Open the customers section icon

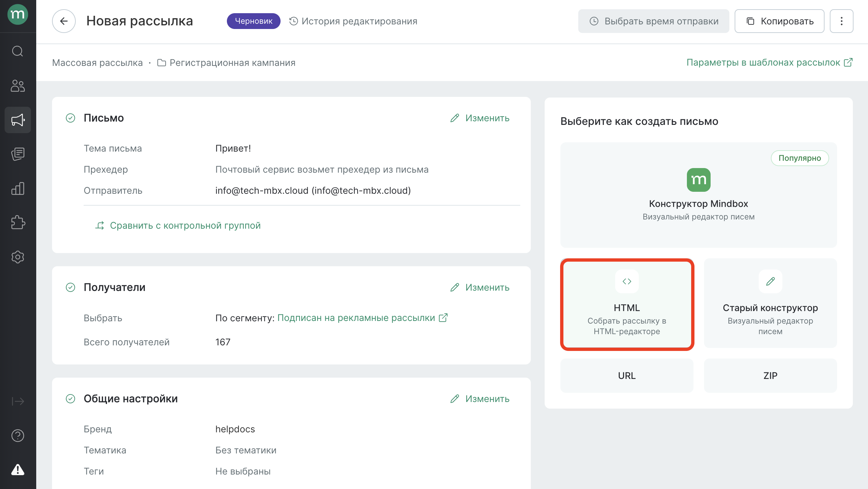click(17, 86)
